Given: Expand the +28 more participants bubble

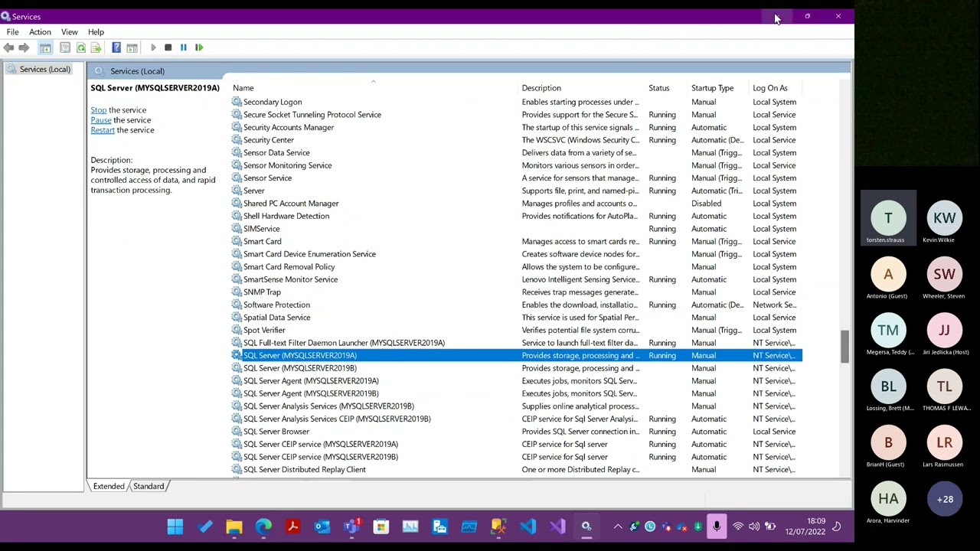Looking at the screenshot, I should click(x=945, y=499).
